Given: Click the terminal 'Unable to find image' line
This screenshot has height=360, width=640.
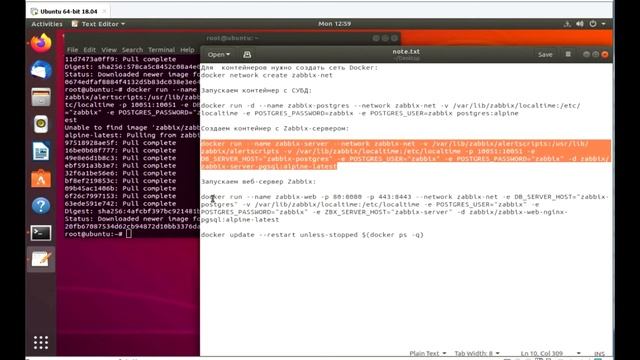Looking at the screenshot, I should click(132, 127).
